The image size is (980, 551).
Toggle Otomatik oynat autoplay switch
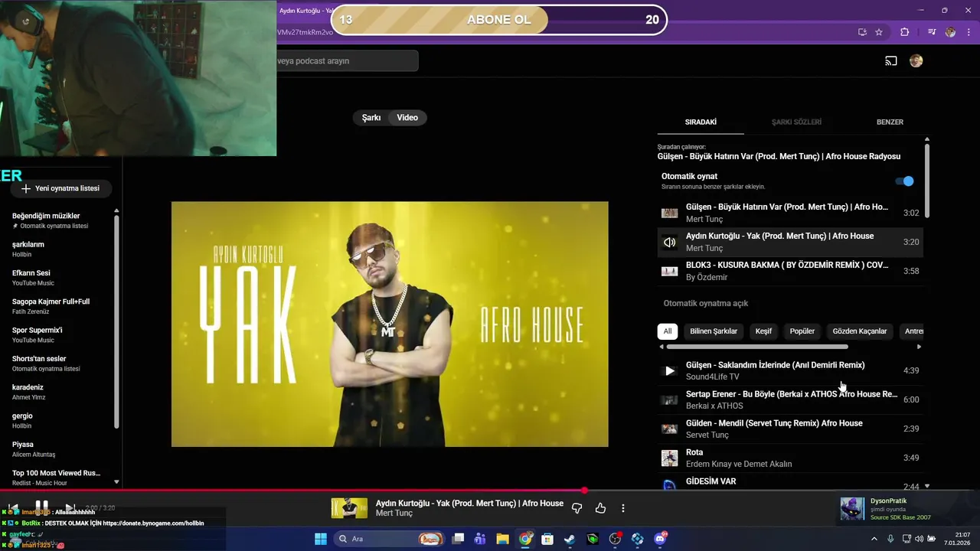(x=904, y=181)
